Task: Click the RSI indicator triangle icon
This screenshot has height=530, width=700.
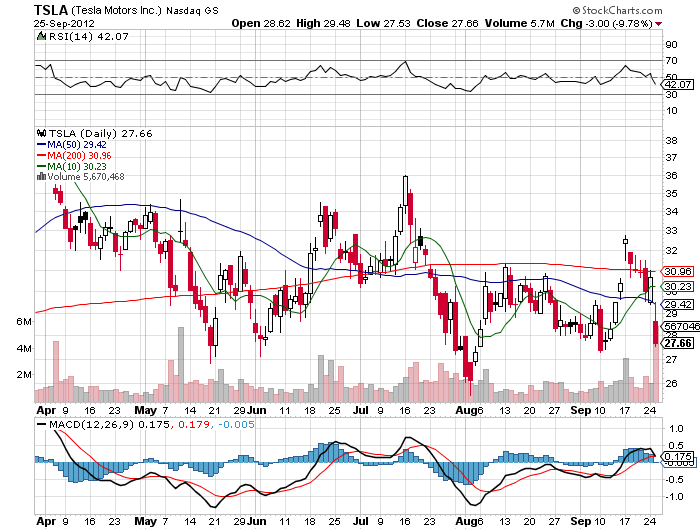Action: pyautogui.click(x=41, y=36)
